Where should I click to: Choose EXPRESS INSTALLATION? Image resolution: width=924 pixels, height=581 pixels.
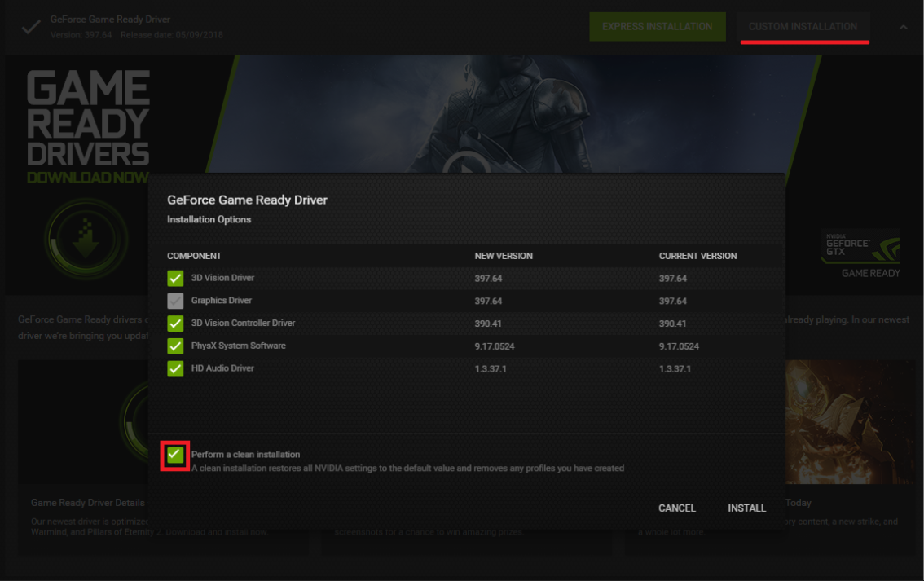tap(657, 27)
